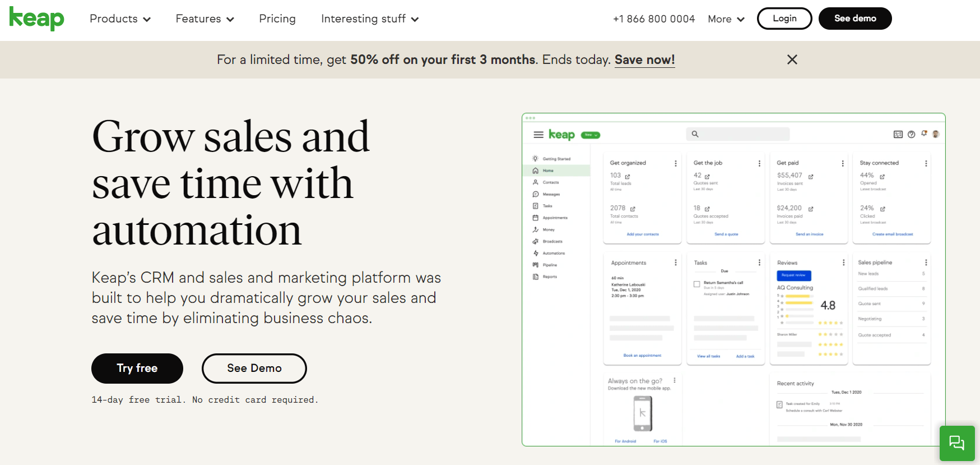Click the Login button

point(784,19)
